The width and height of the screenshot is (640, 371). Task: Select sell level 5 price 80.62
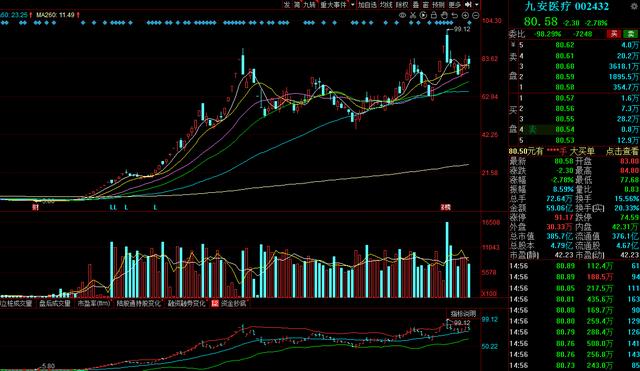(x=565, y=45)
